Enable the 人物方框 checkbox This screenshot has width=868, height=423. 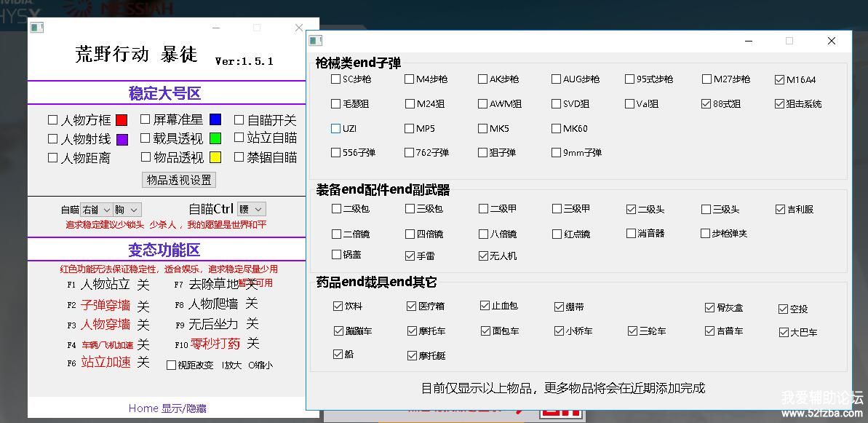pos(52,119)
